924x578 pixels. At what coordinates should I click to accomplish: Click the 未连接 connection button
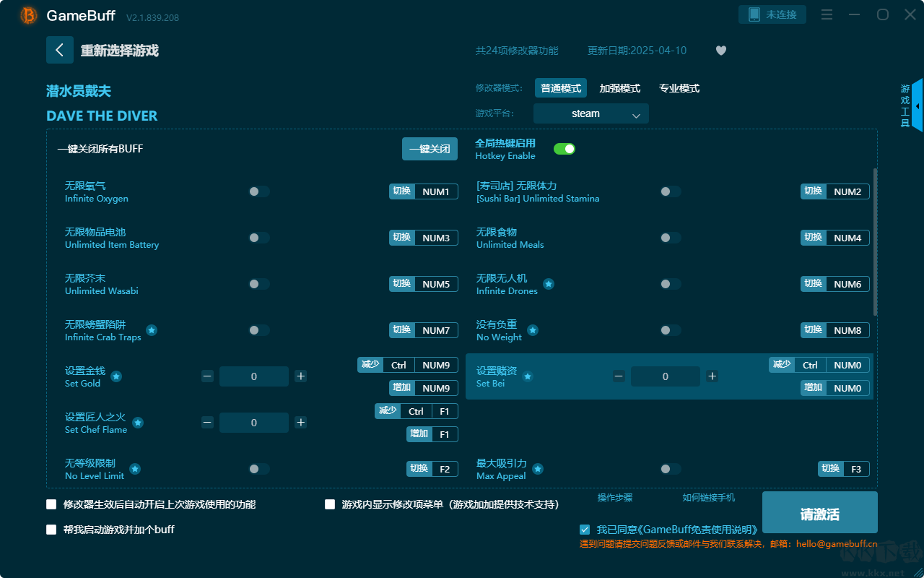click(772, 14)
